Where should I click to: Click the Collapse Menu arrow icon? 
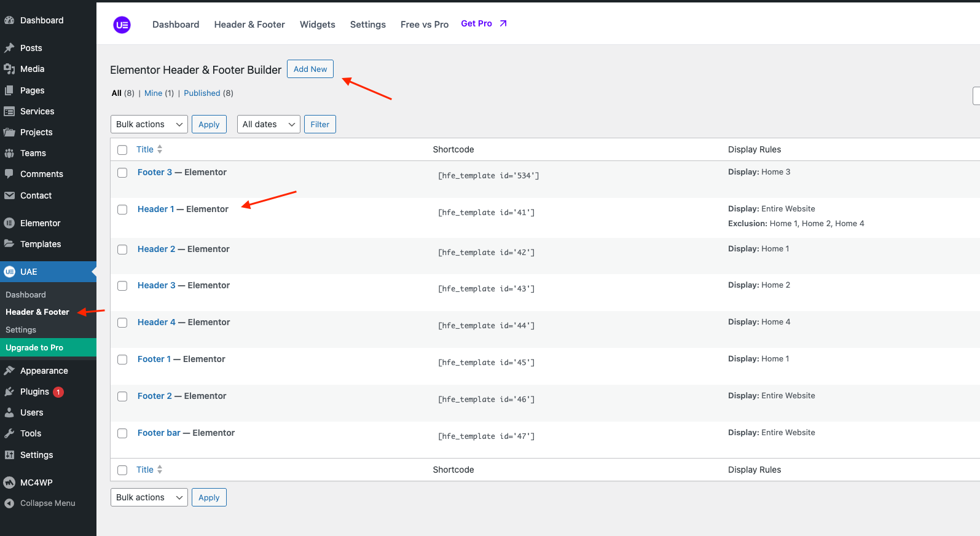point(9,503)
